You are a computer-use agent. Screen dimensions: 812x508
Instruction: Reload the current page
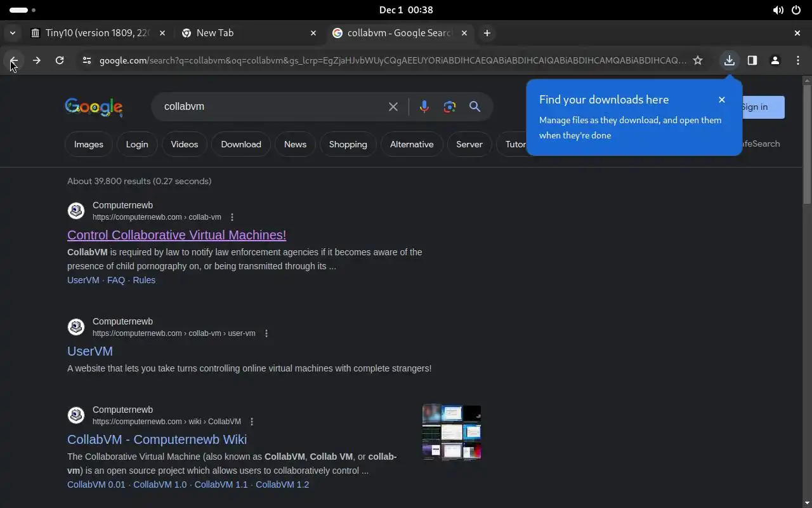click(x=60, y=60)
